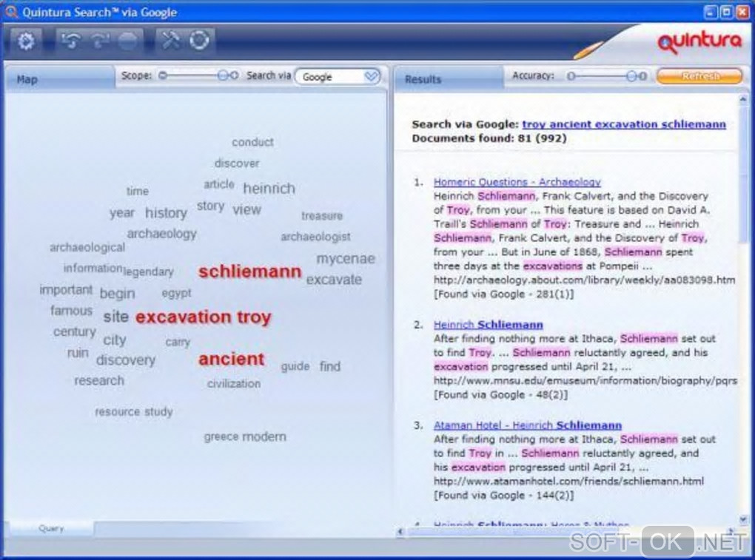Click the word 'legendary' in the map
This screenshot has height=560, width=755.
click(148, 271)
